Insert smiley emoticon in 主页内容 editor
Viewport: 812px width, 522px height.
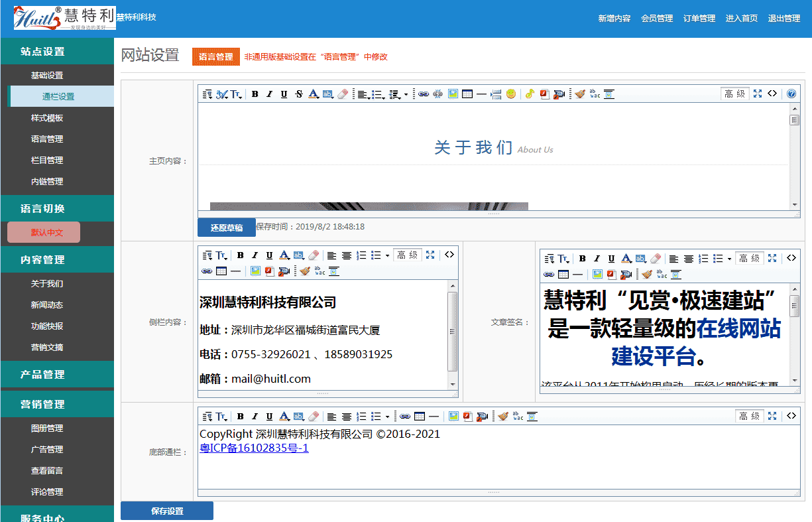click(x=511, y=94)
